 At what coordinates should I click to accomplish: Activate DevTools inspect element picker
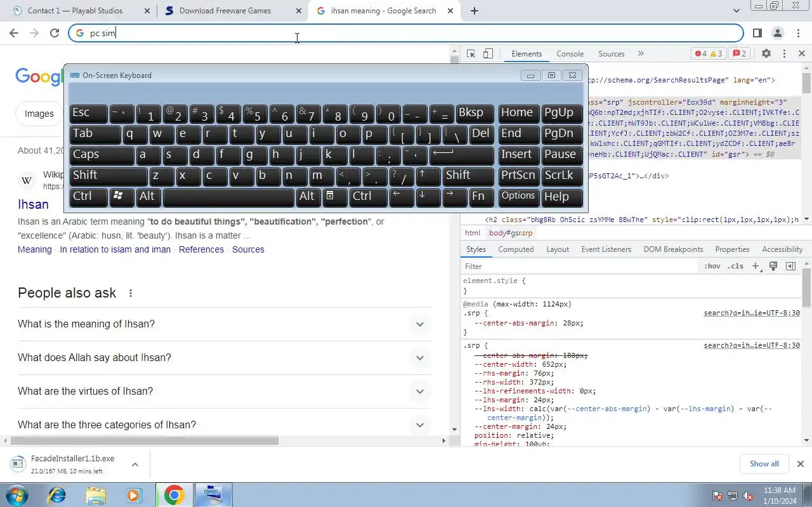pos(471,54)
